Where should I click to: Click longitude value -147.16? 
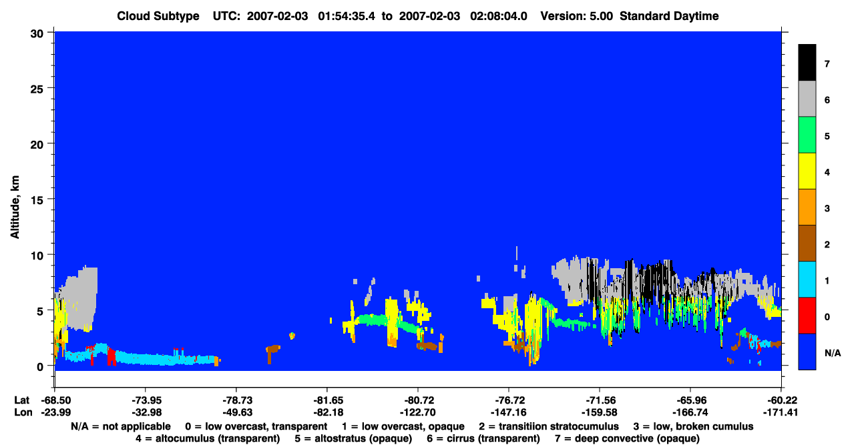(509, 412)
